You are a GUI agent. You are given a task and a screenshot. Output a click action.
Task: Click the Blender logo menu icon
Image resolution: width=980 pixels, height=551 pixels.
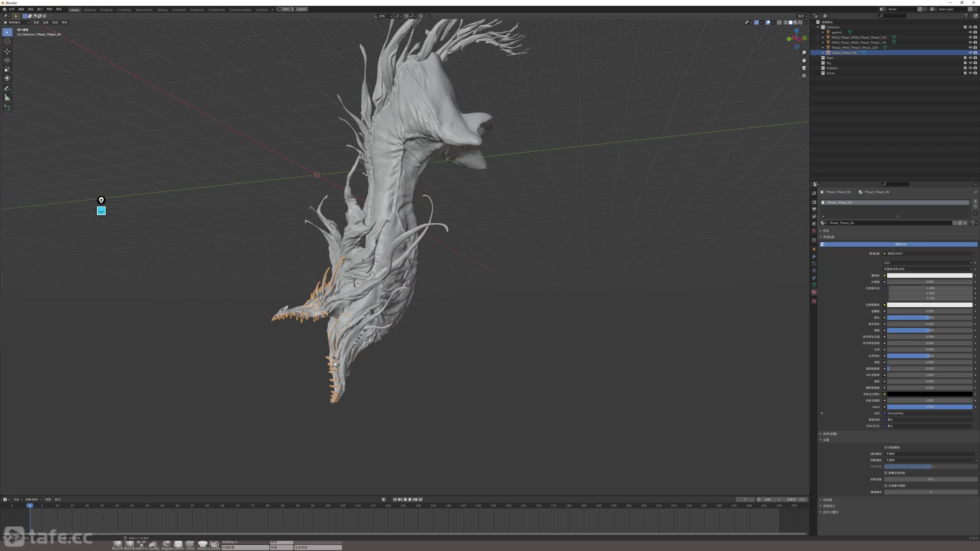point(4,9)
